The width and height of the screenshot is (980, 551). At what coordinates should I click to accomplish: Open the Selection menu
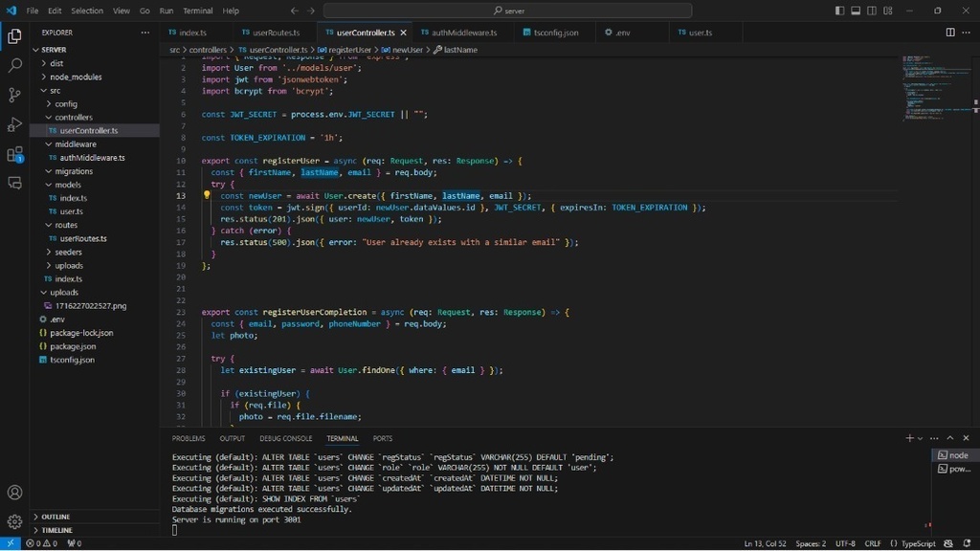[87, 11]
